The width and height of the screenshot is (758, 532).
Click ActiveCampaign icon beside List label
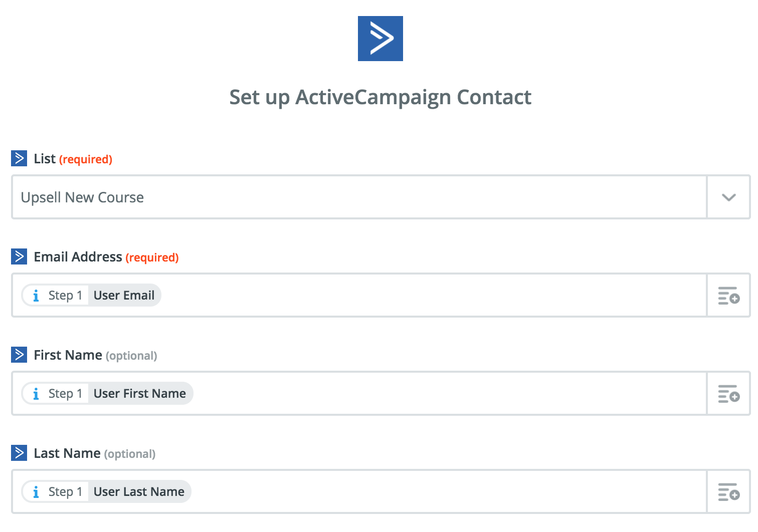[19, 158]
